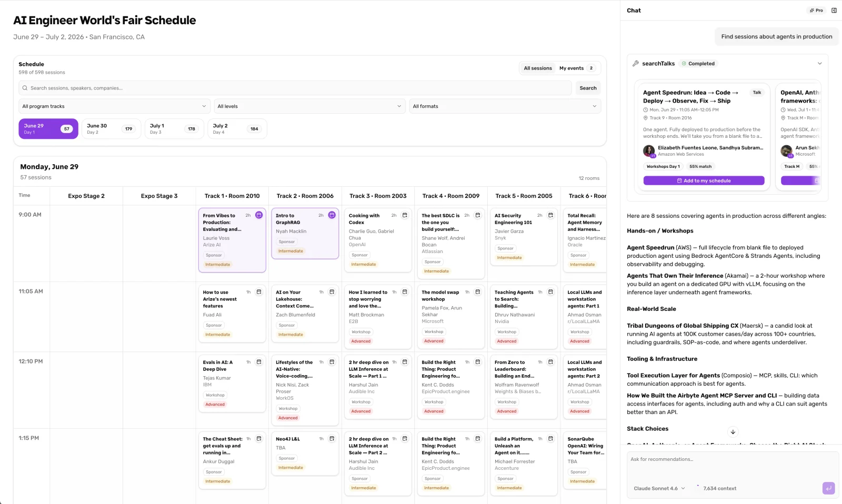Screen dimensions: 842x504
Task: Add How to use Arize's features calendar icon
Action: pos(259,292)
